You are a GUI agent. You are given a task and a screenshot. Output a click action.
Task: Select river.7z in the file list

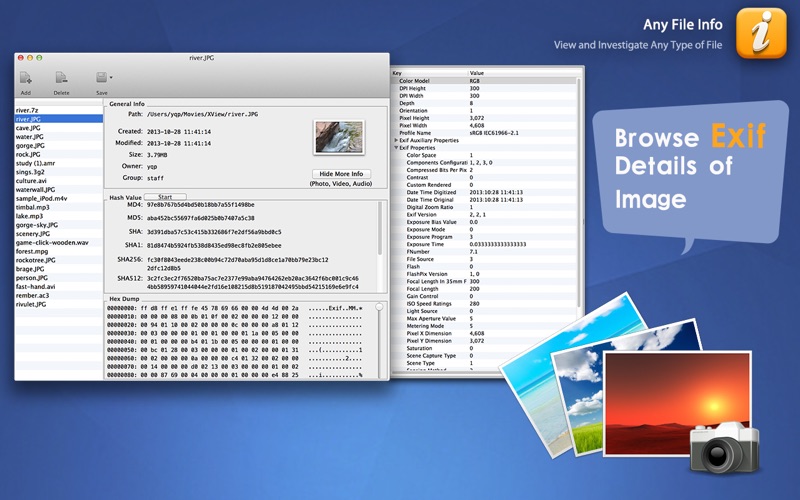(59, 110)
